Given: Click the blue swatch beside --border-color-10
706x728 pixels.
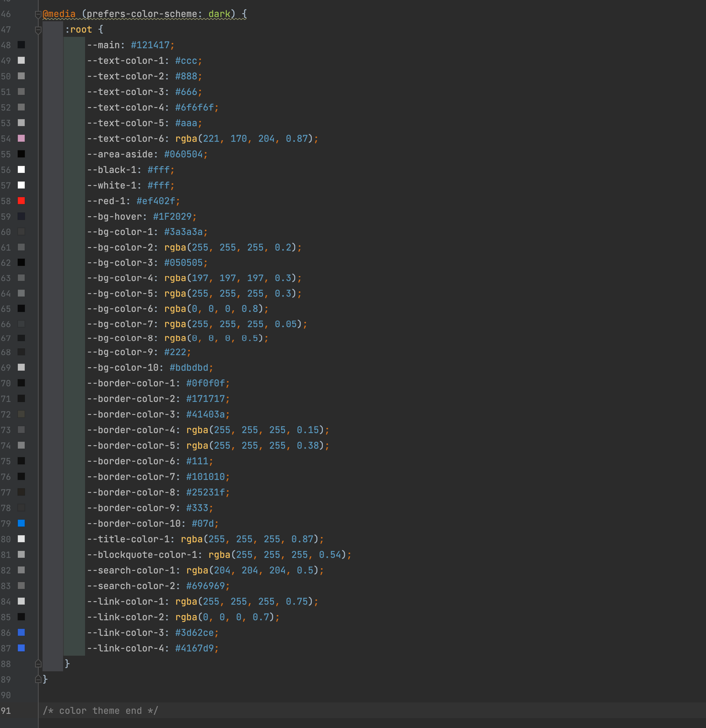Looking at the screenshot, I should point(21,523).
